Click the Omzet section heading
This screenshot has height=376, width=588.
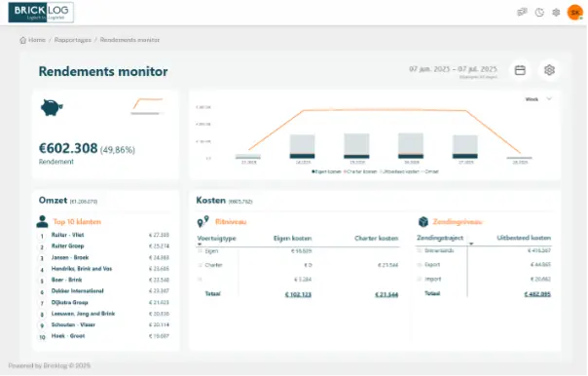coord(53,201)
